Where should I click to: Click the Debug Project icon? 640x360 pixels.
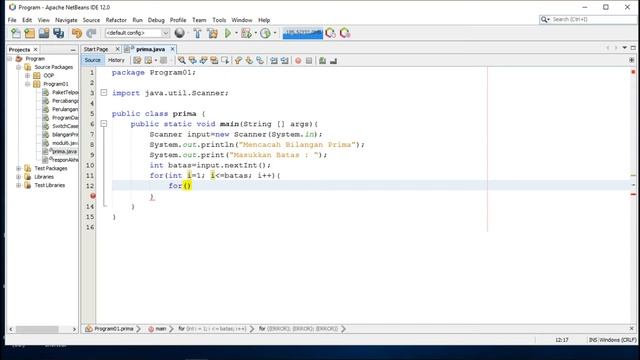click(x=246, y=33)
